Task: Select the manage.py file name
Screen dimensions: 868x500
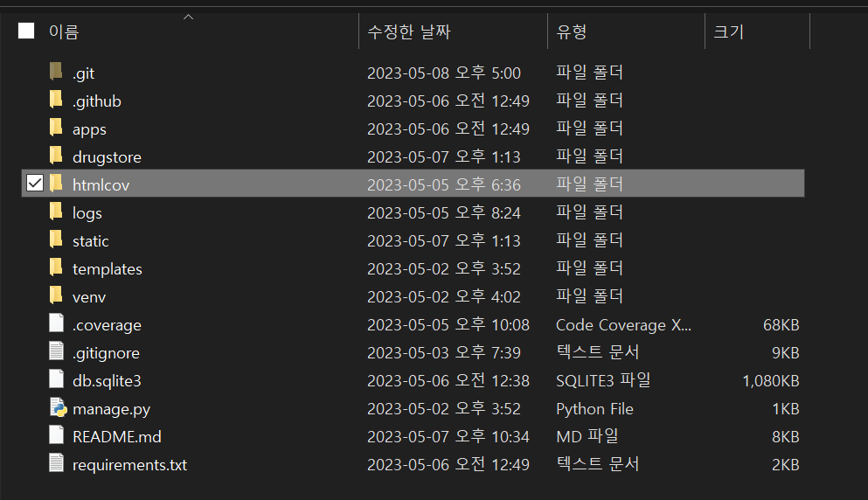Action: (x=111, y=409)
